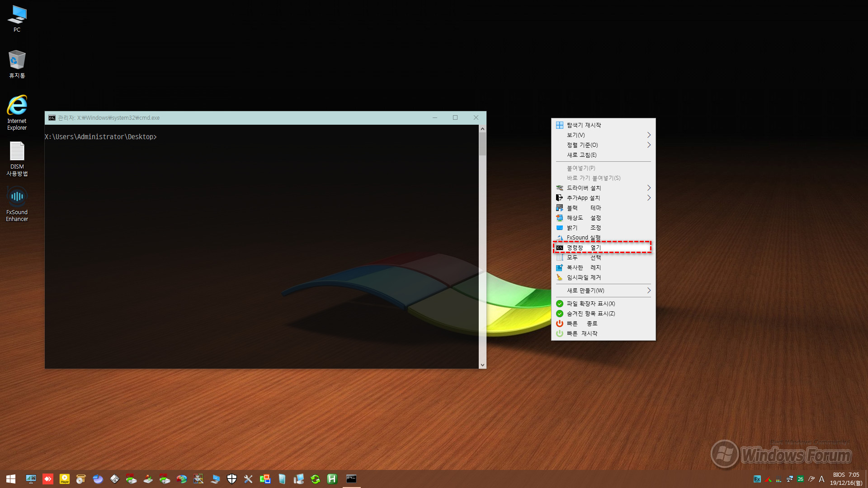Viewport: 868px width, 488px height.
Task: Expand the 보기(V) submenu
Action: [x=603, y=135]
